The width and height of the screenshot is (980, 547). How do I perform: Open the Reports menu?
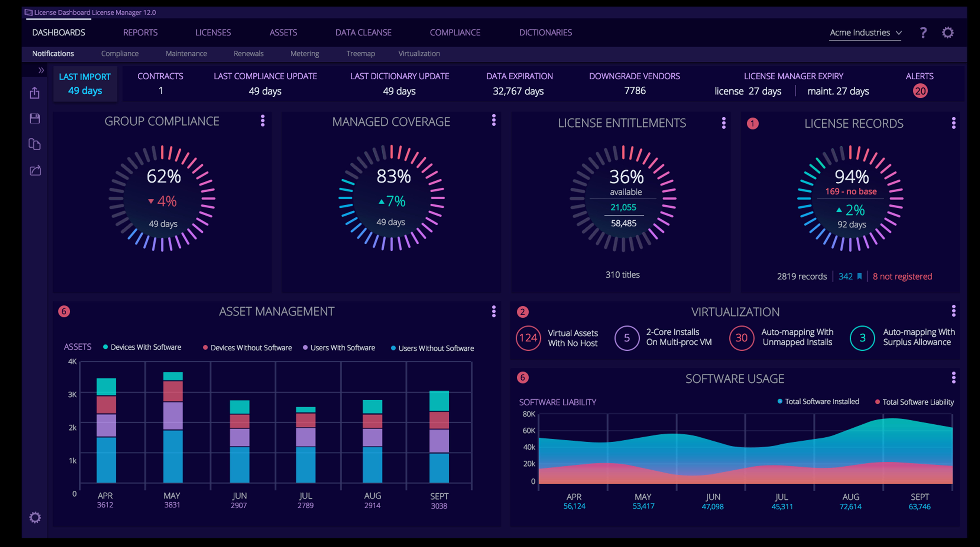point(140,32)
